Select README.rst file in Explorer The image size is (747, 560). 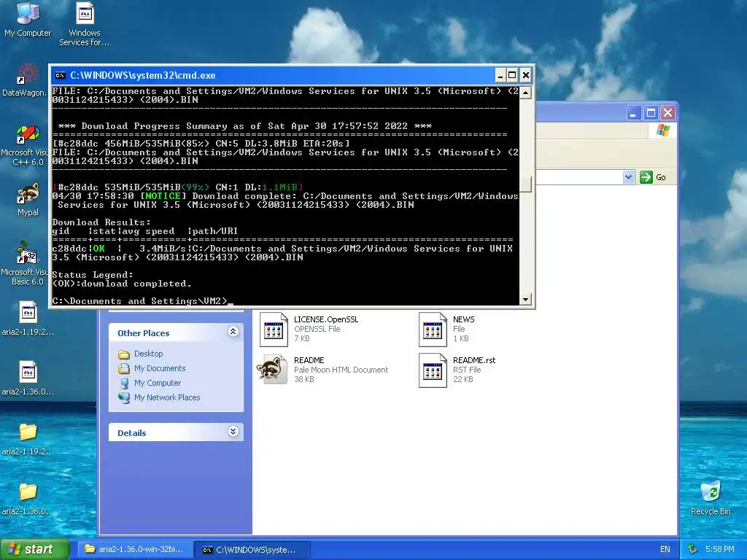coord(457,370)
